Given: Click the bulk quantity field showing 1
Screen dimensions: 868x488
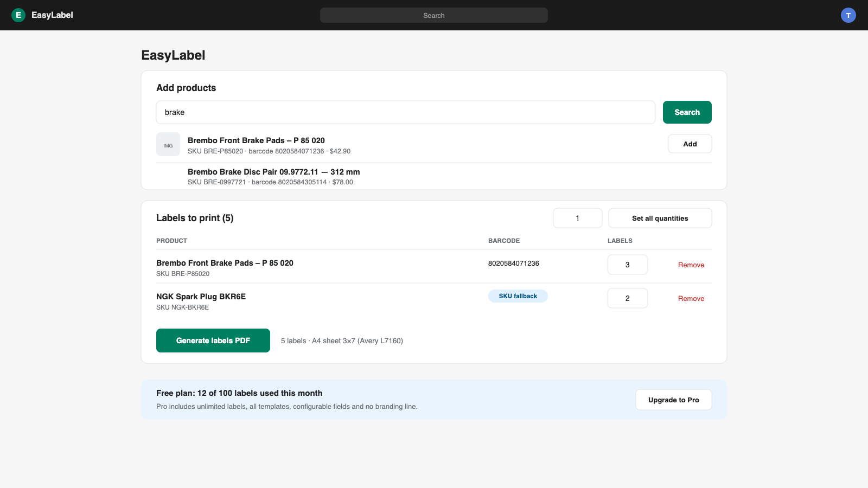Looking at the screenshot, I should coord(578,218).
